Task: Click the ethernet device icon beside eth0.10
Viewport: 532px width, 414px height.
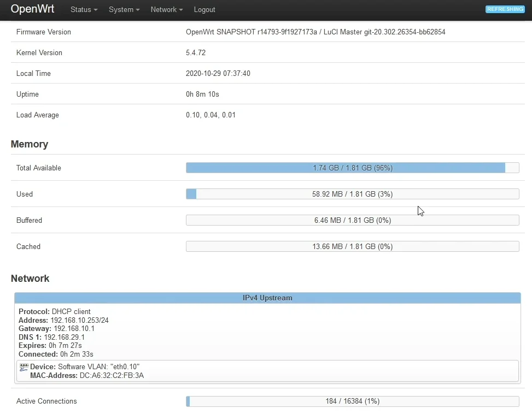Action: point(24,367)
